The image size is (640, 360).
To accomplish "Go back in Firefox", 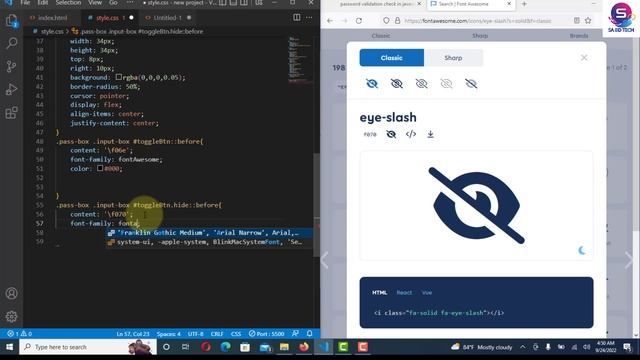I will [330, 20].
